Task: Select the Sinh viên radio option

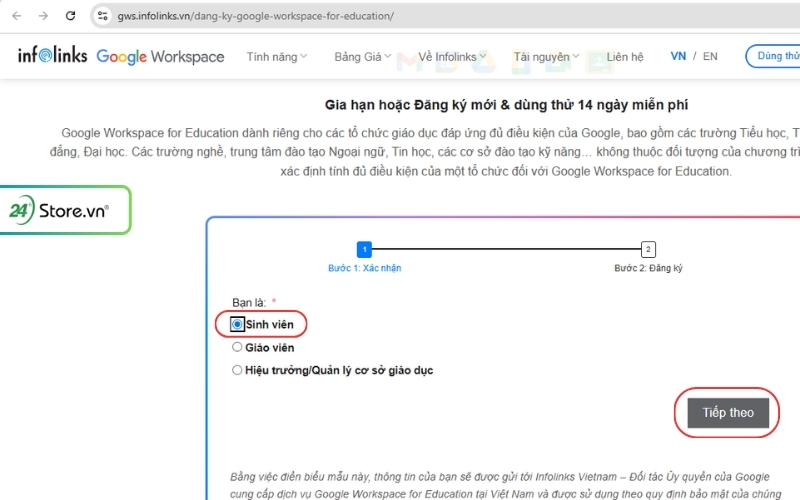Action: (x=237, y=324)
